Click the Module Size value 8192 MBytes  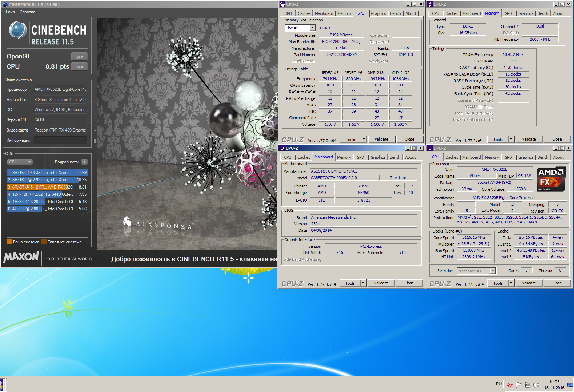(341, 35)
